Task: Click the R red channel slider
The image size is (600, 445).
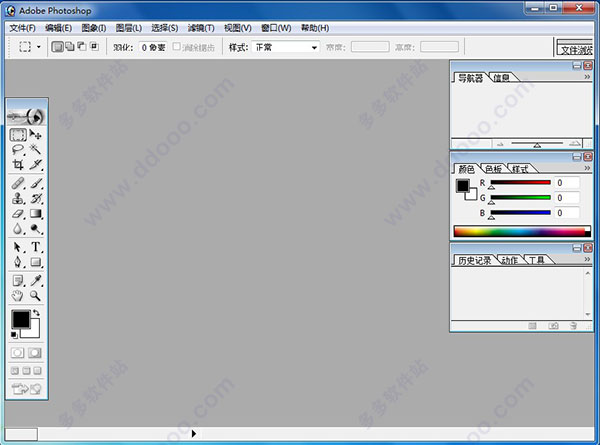Action: [x=521, y=183]
